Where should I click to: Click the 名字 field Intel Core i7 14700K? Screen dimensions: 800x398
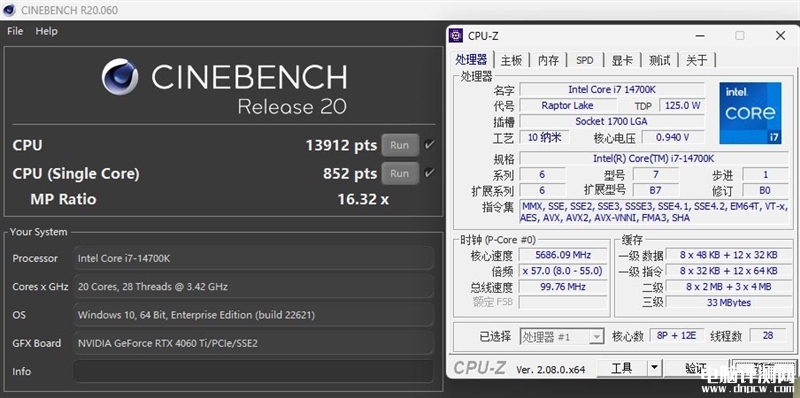[612, 90]
